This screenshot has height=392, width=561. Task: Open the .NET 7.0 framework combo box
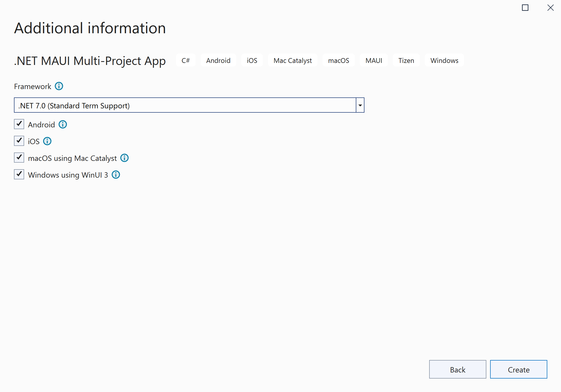click(185, 105)
